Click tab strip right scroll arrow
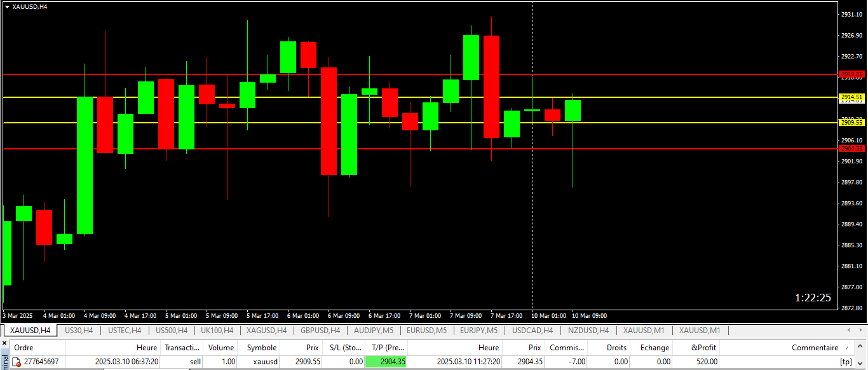Viewport: 868px width, 370px height. click(x=860, y=331)
